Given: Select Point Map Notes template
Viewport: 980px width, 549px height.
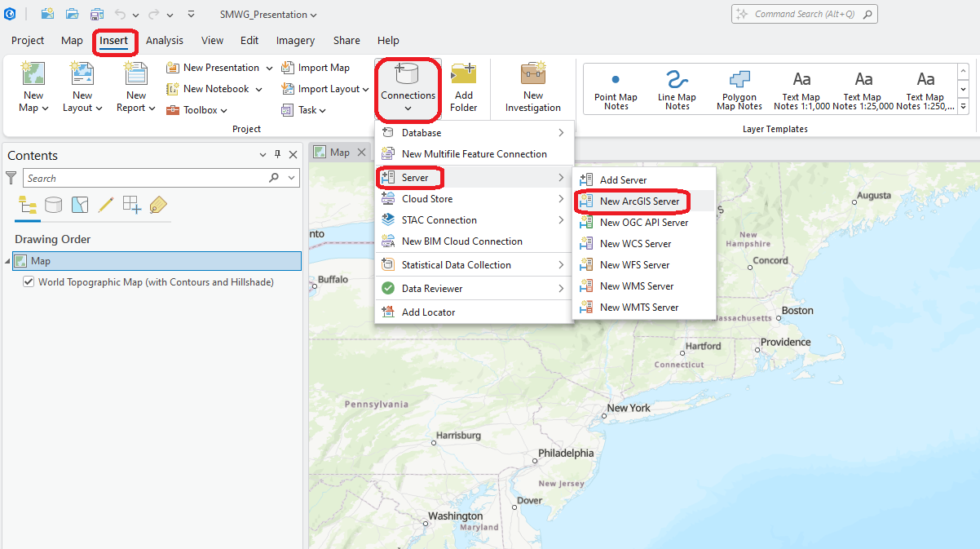Looking at the screenshot, I should point(616,90).
